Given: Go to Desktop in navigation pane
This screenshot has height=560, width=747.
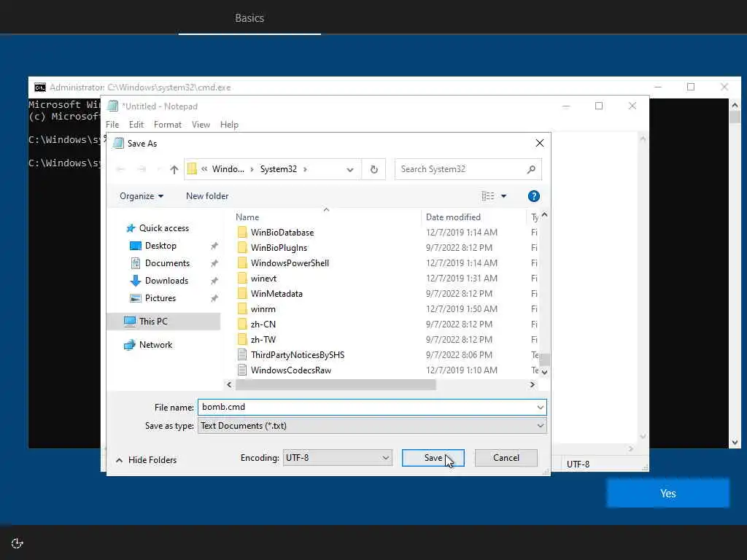Looking at the screenshot, I should [160, 246].
